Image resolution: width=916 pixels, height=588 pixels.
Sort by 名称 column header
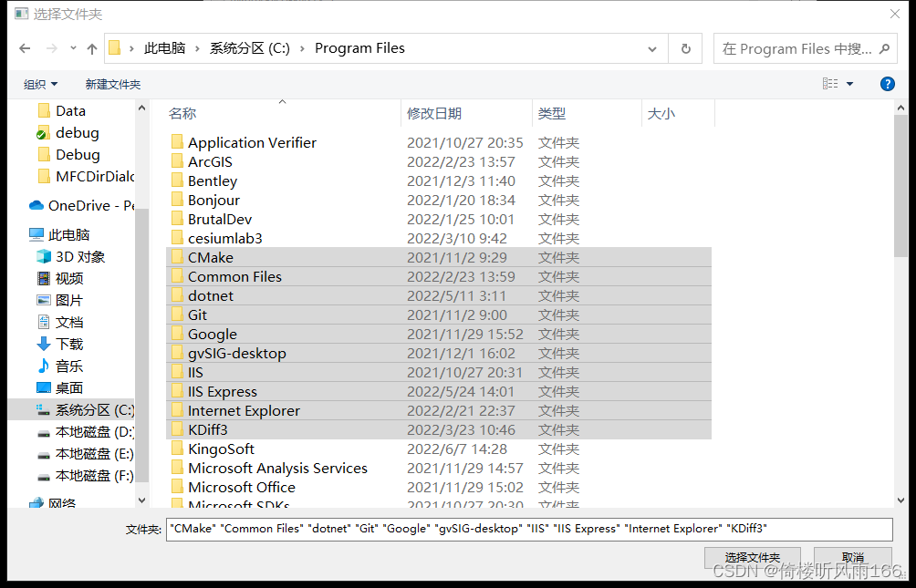pyautogui.click(x=182, y=114)
